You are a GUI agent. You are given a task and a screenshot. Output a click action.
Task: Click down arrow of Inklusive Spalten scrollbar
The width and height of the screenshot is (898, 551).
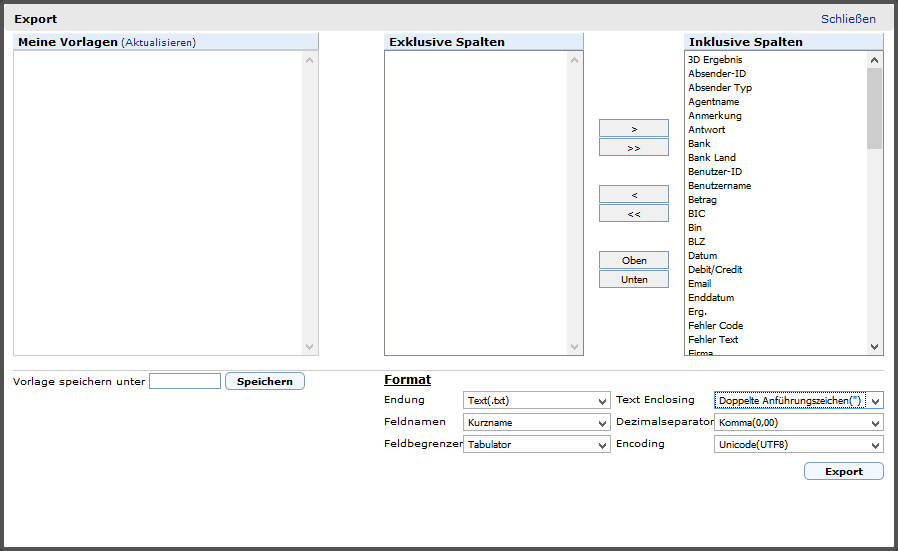[875, 347]
